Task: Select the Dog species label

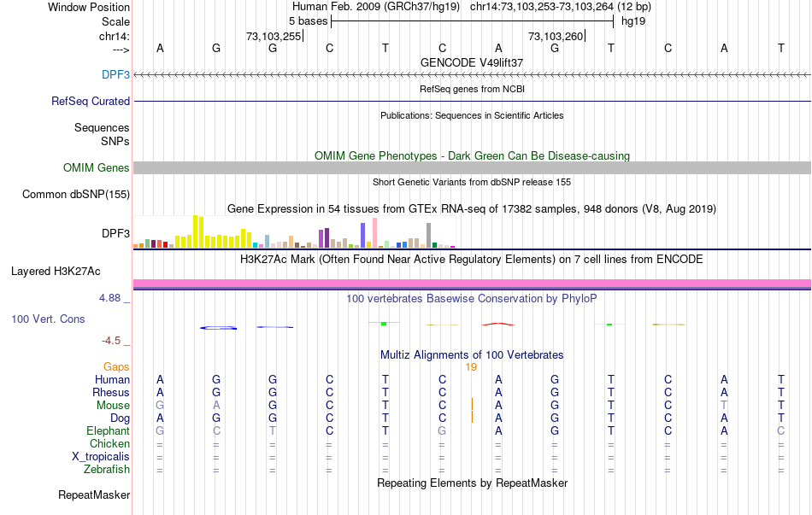Action: click(x=120, y=418)
